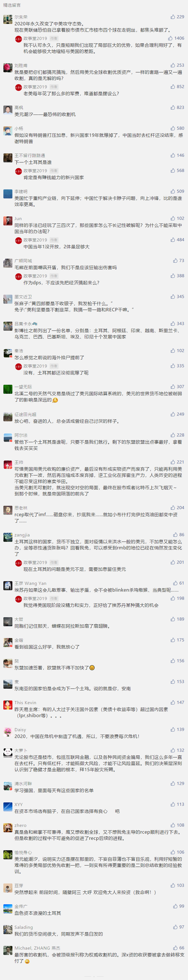The height and width of the screenshot is (980, 188).
Task: Like 高枫's comment about 美元潮汐
Action: coord(173,107)
